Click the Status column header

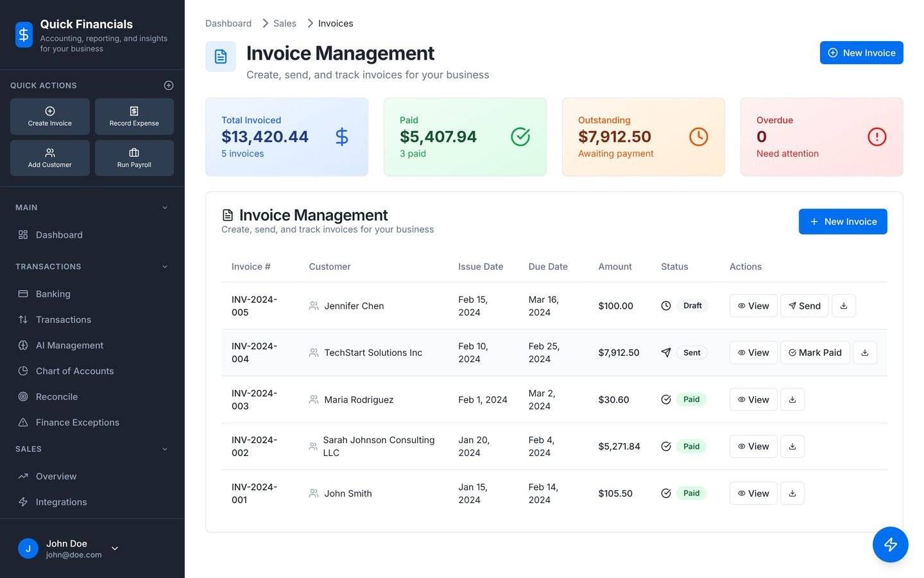coord(674,267)
